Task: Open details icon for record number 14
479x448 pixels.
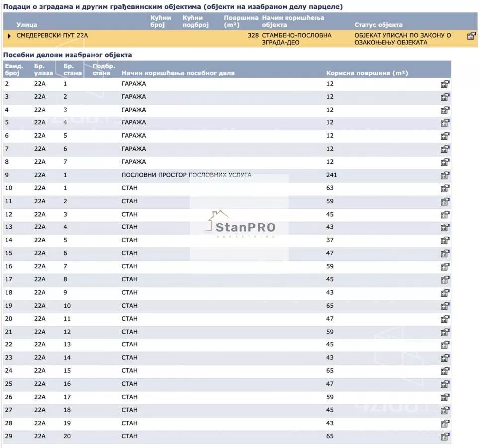Action: (x=445, y=240)
